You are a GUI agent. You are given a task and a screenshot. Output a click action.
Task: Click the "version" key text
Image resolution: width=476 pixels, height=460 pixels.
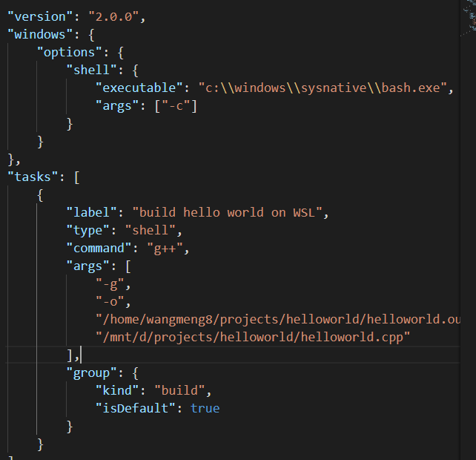[x=40, y=17]
